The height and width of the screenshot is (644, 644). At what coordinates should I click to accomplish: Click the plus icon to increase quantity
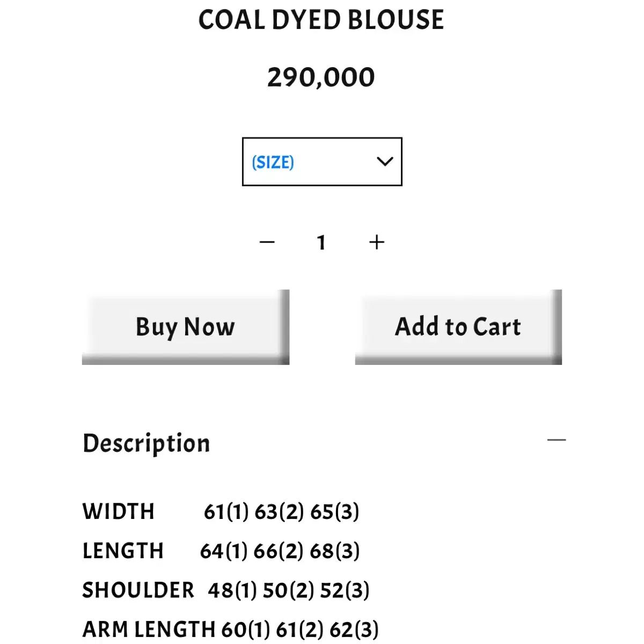pos(377,242)
